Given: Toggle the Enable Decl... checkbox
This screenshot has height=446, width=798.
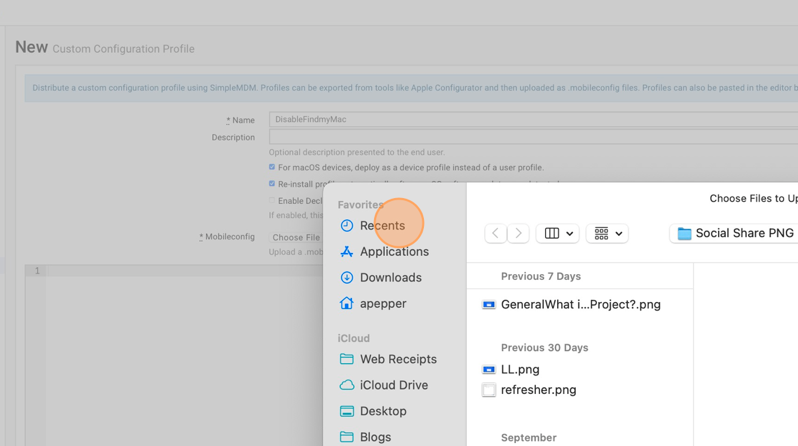Looking at the screenshot, I should [x=272, y=201].
